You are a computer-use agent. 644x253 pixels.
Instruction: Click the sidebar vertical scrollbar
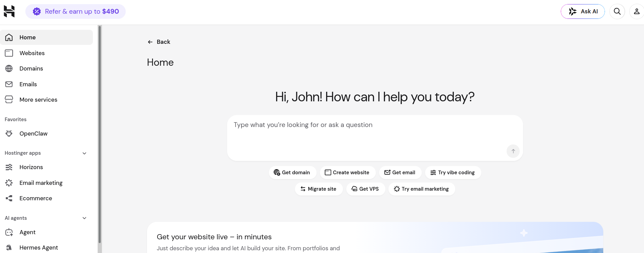(100, 134)
